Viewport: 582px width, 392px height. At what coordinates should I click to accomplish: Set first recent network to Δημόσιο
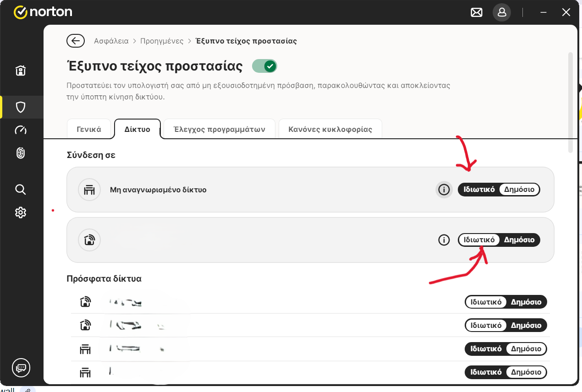pos(526,302)
